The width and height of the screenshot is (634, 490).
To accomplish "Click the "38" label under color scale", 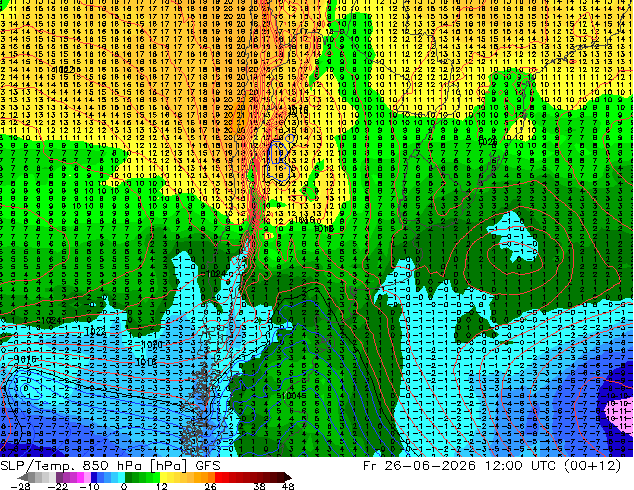I will coord(259,486).
